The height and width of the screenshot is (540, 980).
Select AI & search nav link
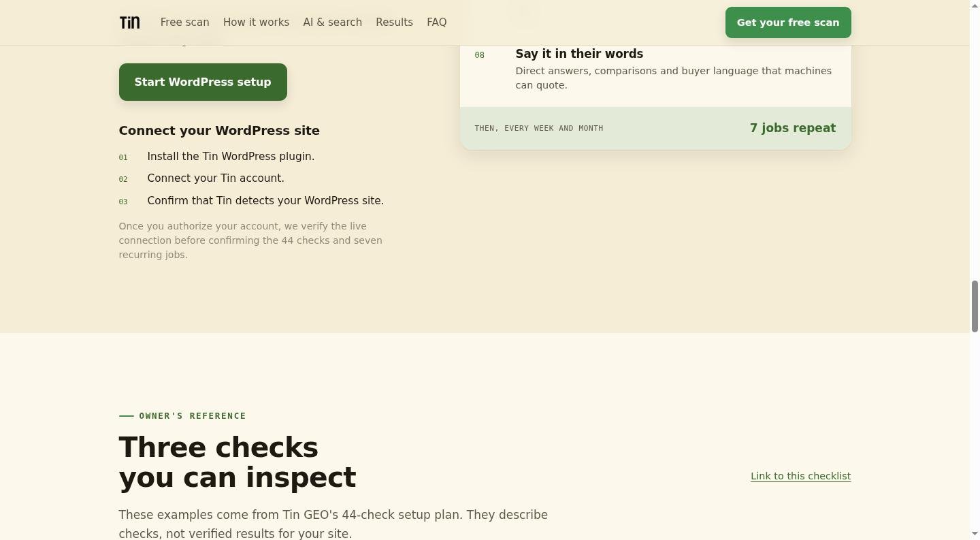point(332,22)
